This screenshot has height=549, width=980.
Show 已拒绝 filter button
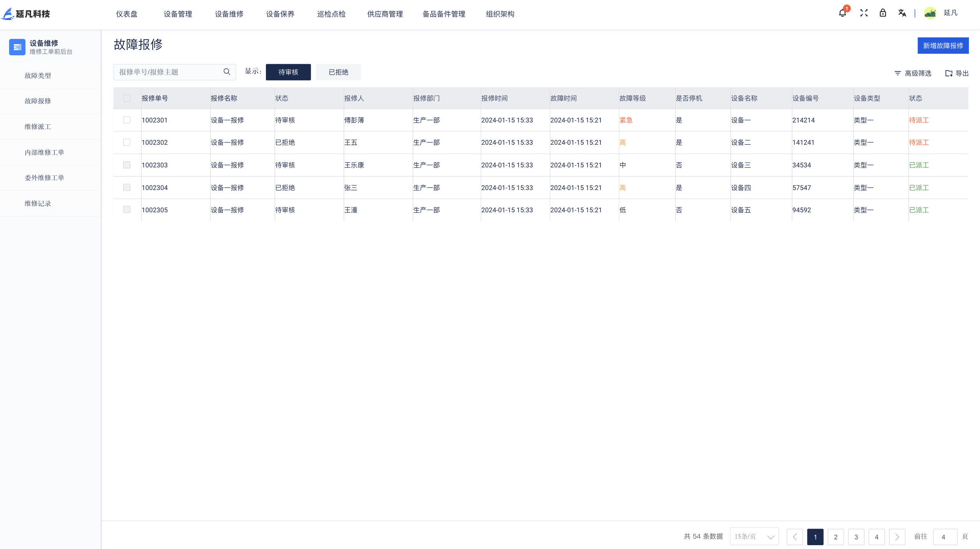338,72
